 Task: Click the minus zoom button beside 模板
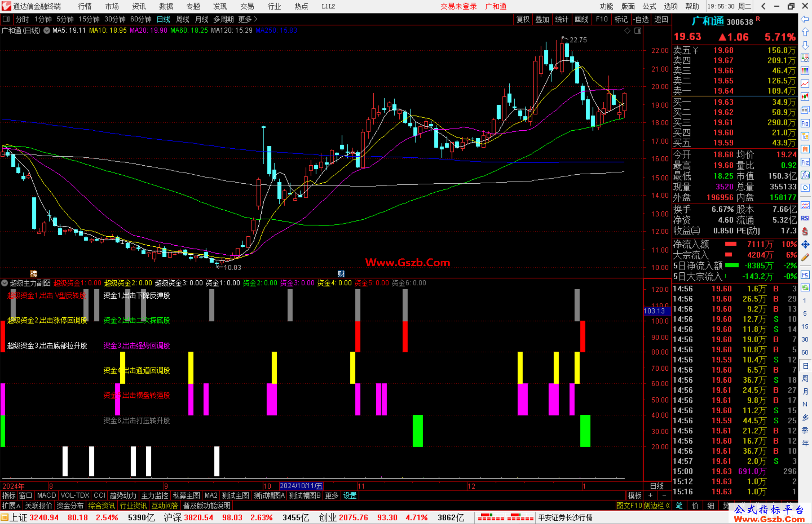pyautogui.click(x=664, y=495)
